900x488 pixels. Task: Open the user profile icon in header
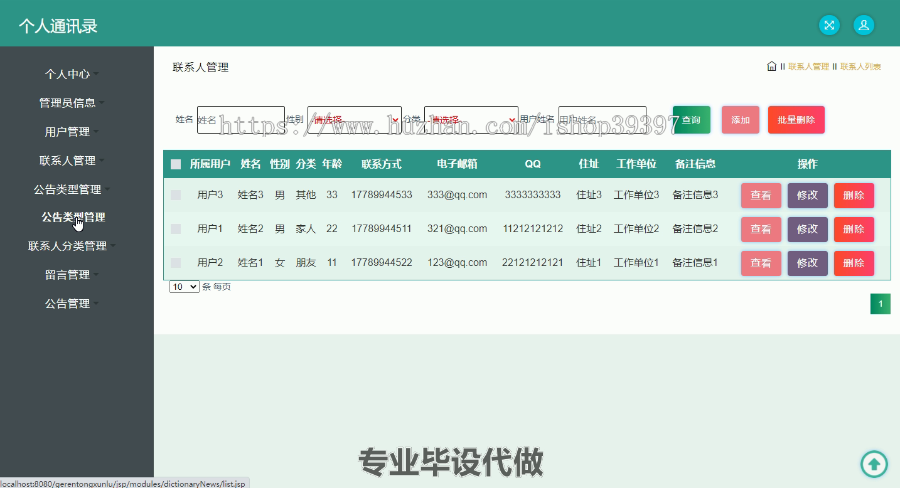click(863, 25)
